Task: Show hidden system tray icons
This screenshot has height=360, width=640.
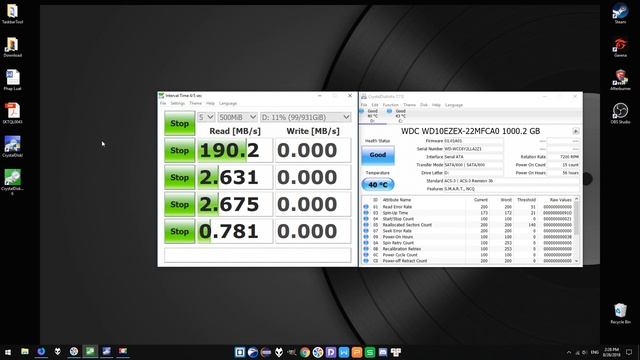Action: point(569,352)
